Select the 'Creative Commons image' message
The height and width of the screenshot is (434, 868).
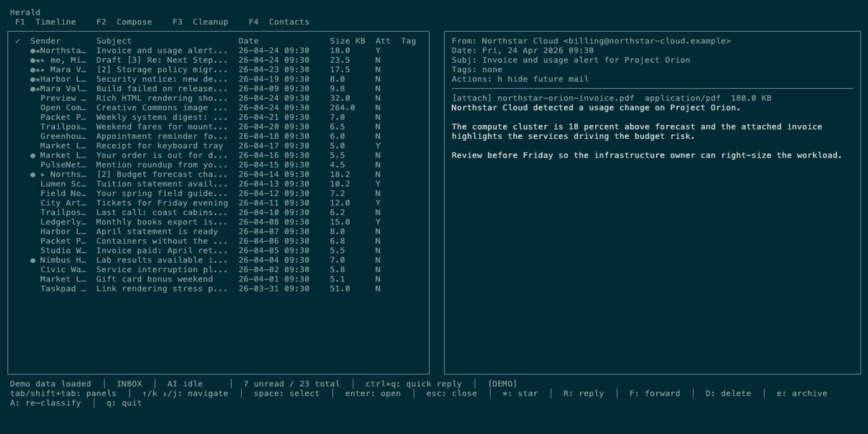[x=218, y=108]
